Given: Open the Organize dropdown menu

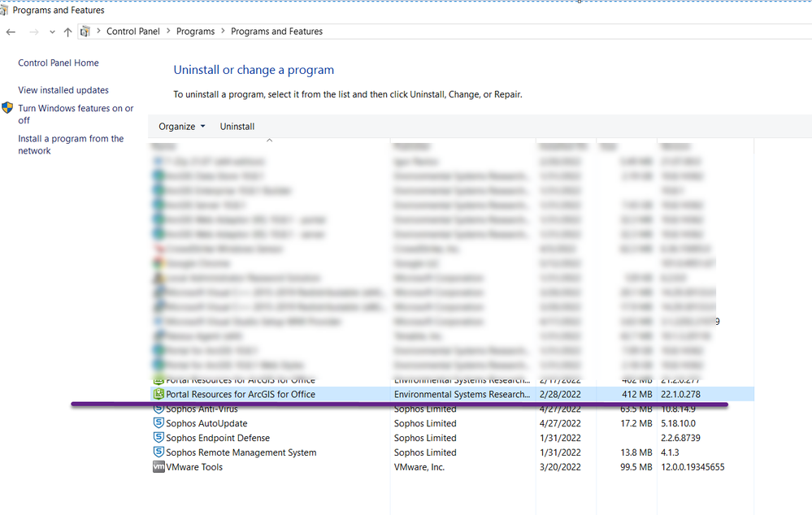Looking at the screenshot, I should tap(182, 126).
